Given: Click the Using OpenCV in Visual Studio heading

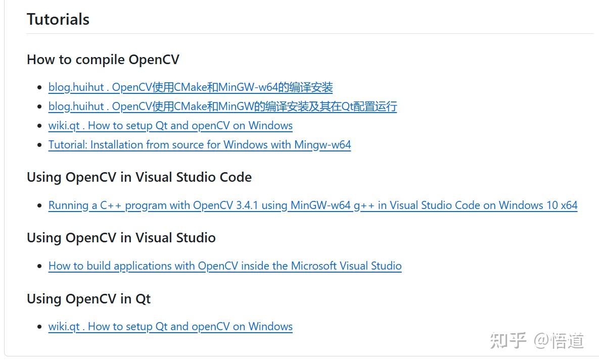Looking at the screenshot, I should [121, 238].
